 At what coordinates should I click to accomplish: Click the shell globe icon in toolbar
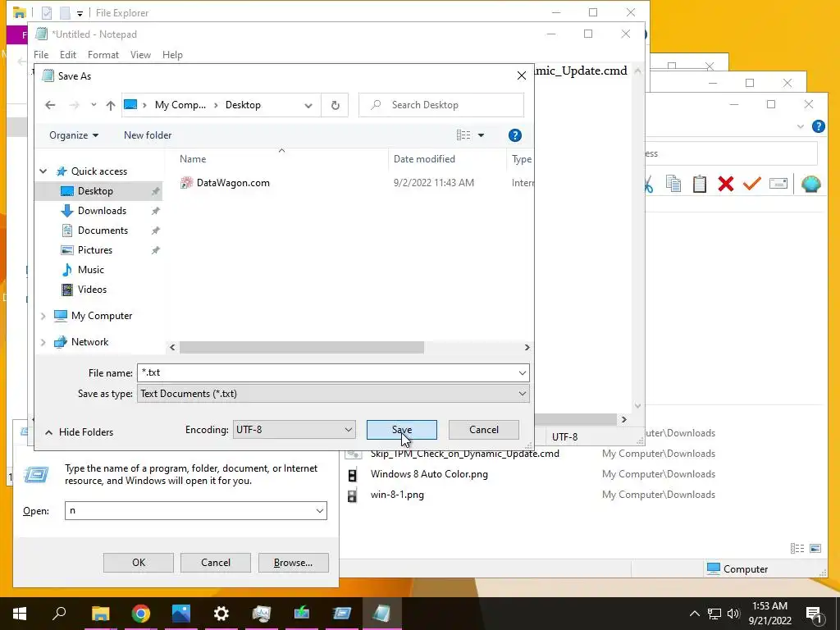(811, 184)
